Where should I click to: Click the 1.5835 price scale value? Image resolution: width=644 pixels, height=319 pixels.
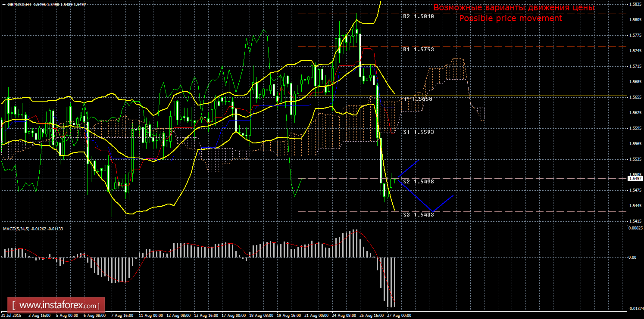pyautogui.click(x=635, y=4)
